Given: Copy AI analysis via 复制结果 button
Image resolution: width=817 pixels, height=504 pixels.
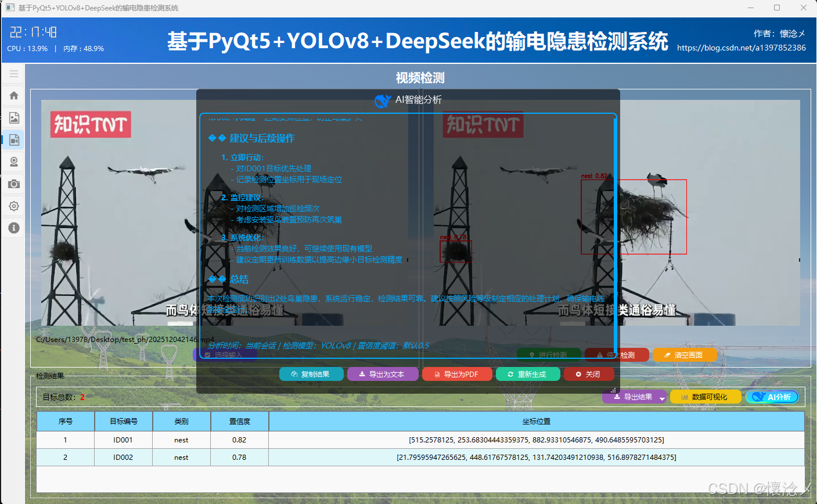Looking at the screenshot, I should (x=311, y=374).
